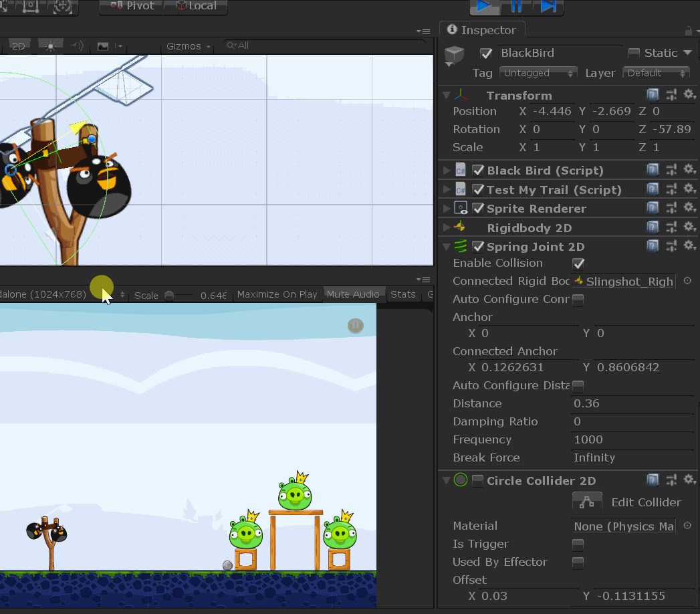
Task: Toggle the Static checkbox
Action: pos(634,53)
